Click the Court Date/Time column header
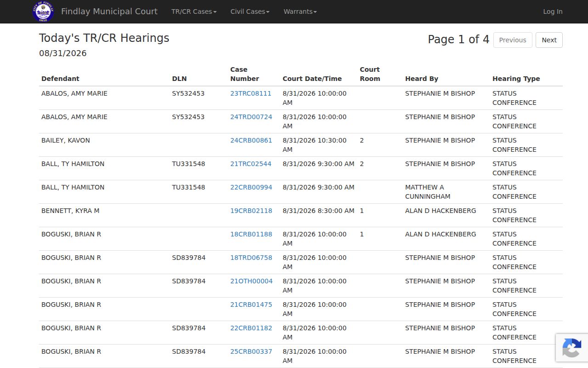This screenshot has height=368, width=588. [312, 79]
